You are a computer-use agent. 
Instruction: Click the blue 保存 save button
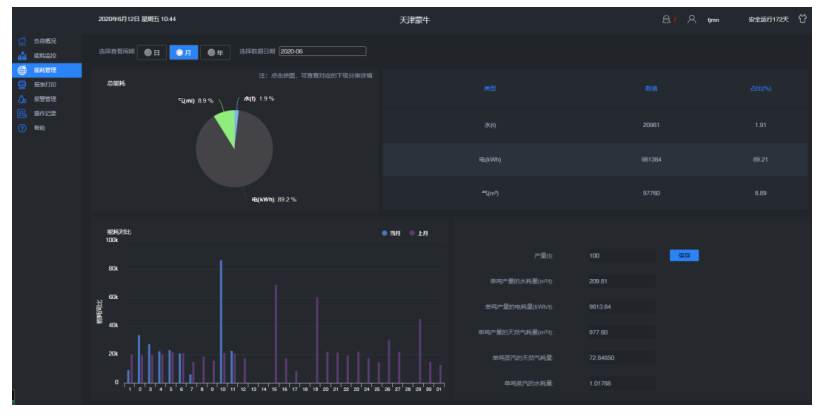coord(684,255)
